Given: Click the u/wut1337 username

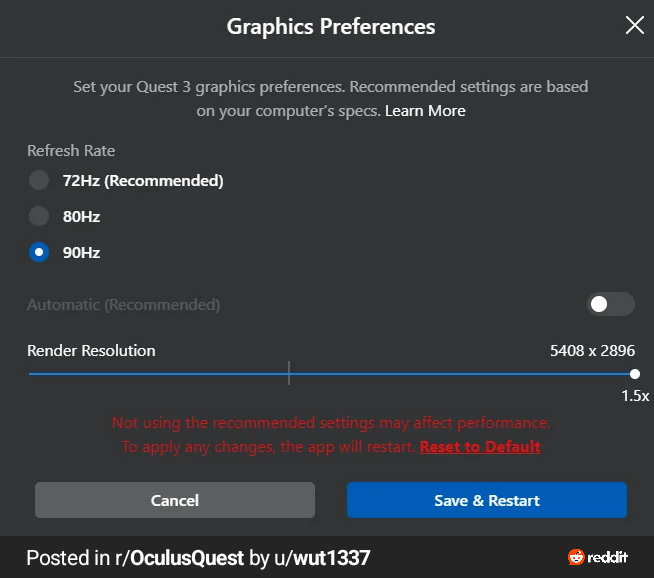Looking at the screenshot, I should 322,558.
